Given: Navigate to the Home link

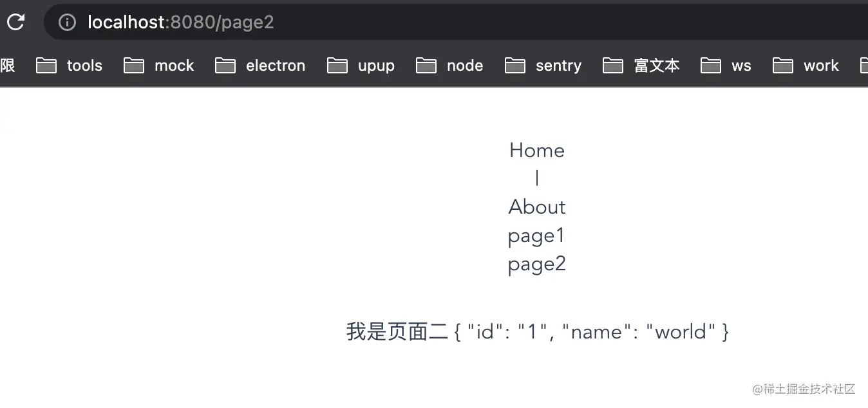Looking at the screenshot, I should (x=536, y=151).
